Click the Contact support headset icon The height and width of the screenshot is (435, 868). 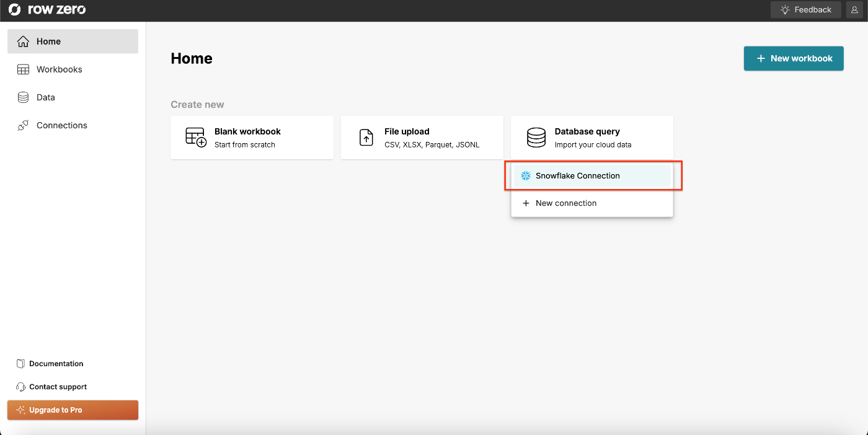coord(20,387)
